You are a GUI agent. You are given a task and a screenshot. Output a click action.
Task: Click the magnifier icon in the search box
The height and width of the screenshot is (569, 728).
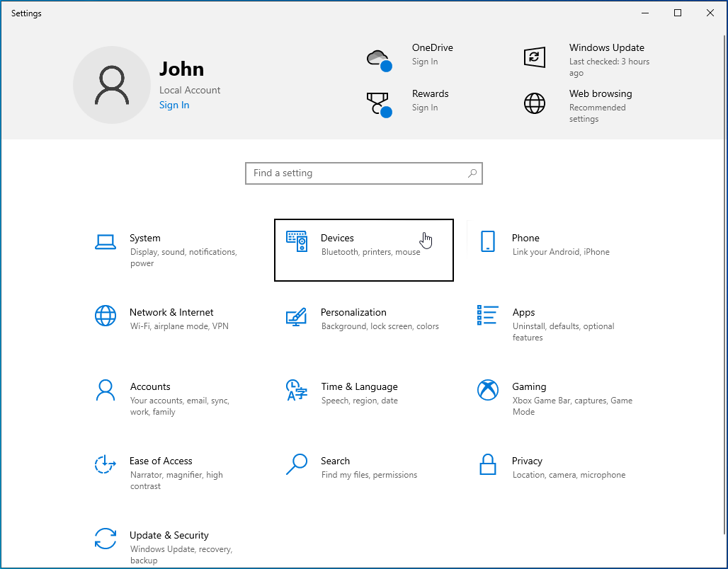tap(472, 173)
